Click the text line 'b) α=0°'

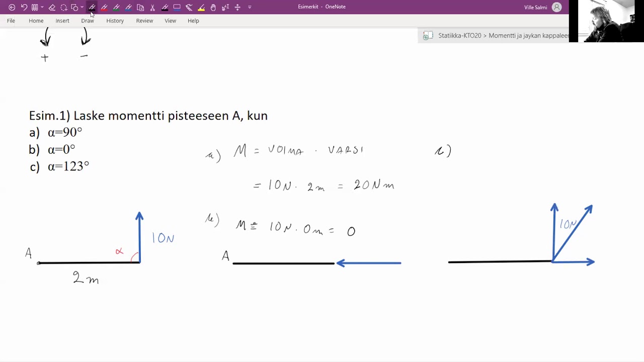click(x=52, y=149)
